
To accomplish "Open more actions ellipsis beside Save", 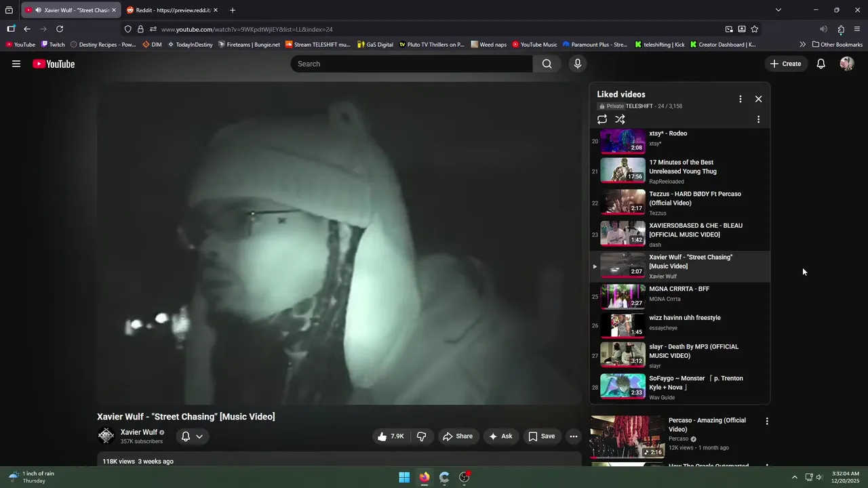I will pos(574,436).
